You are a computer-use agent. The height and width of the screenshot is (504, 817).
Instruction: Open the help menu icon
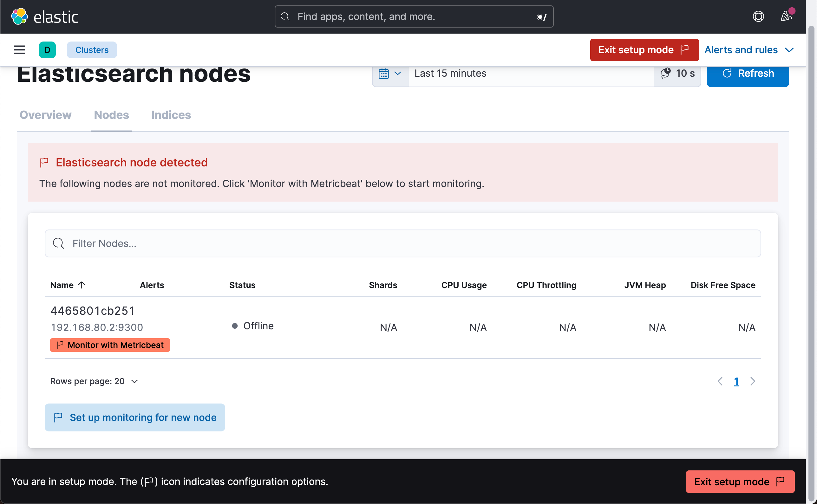[x=758, y=16]
